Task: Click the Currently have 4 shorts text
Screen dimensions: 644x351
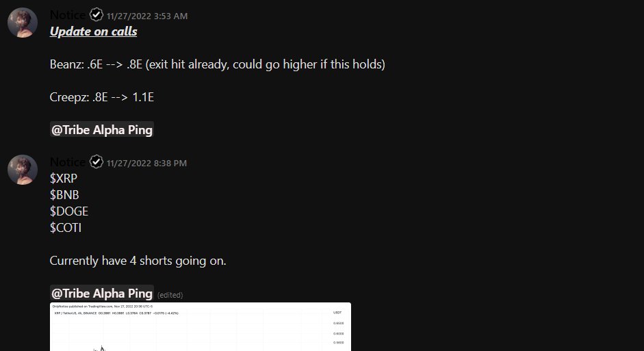Action: pos(138,261)
